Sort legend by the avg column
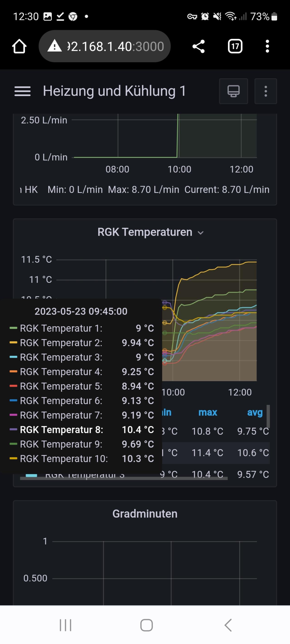 click(254, 413)
